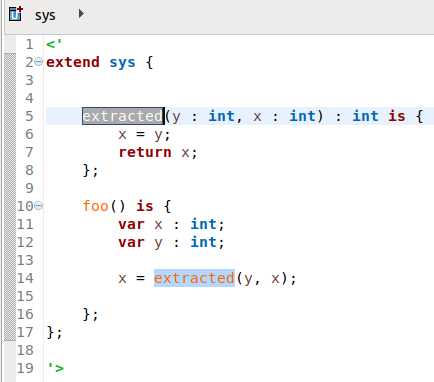
Task: Click the return keyword on line 7
Action: pos(145,152)
